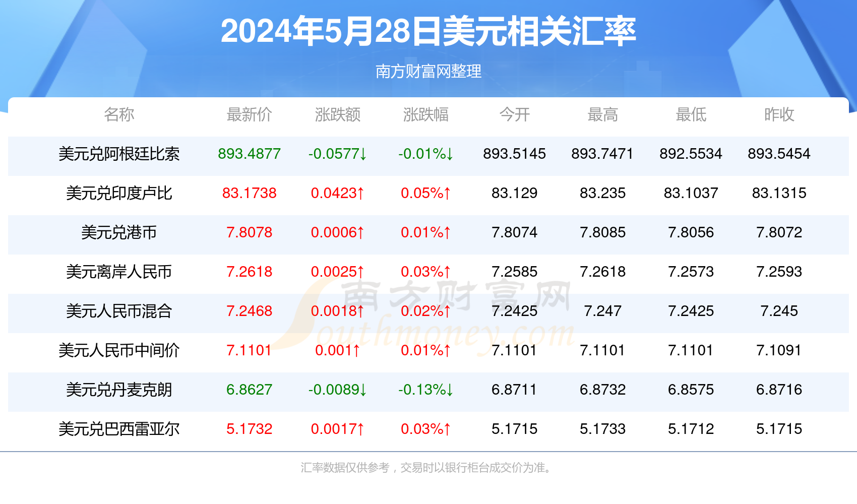Image resolution: width=857 pixels, height=504 pixels.
Task: Click the low value 83.1037
Action: 691,193
